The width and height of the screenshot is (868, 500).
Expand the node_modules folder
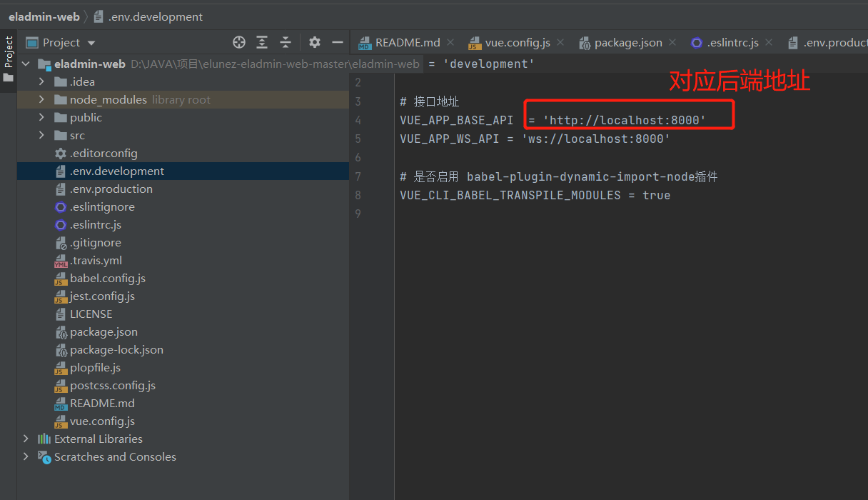41,100
